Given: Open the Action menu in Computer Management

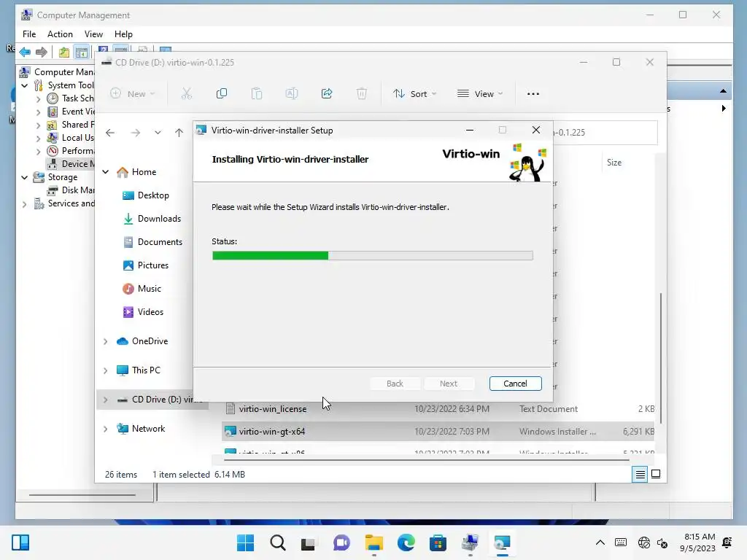Looking at the screenshot, I should [x=60, y=34].
